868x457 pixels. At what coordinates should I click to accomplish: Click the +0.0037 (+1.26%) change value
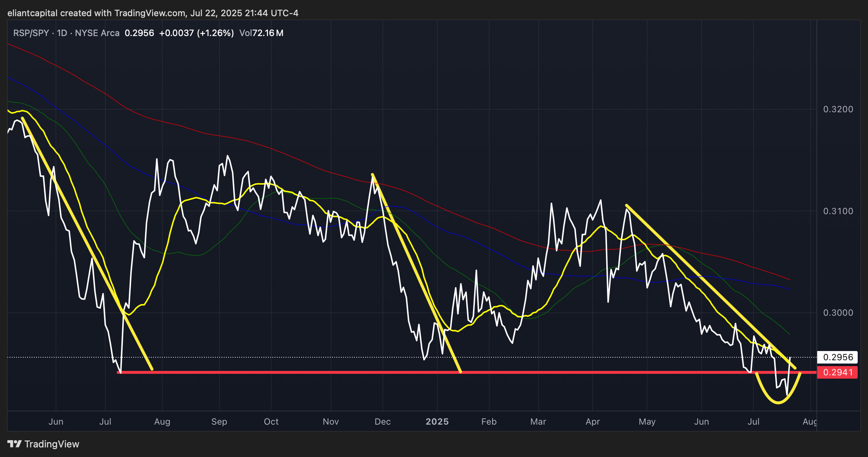click(196, 33)
